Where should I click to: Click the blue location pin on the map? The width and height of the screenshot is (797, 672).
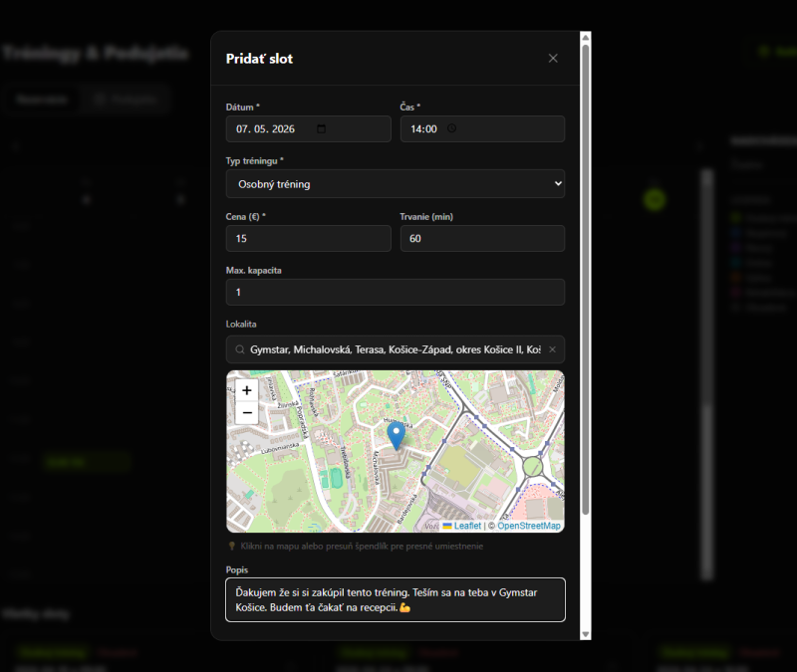[x=396, y=436]
